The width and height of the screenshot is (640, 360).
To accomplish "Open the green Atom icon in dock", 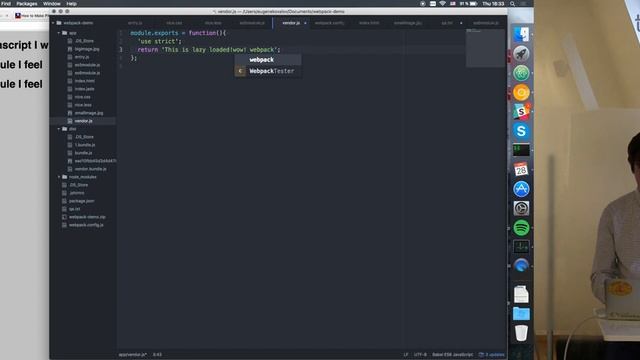I will [521, 73].
